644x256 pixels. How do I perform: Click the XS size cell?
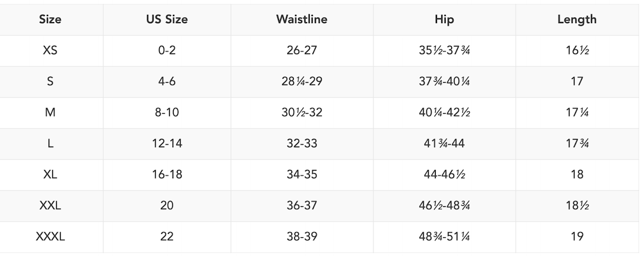50,51
